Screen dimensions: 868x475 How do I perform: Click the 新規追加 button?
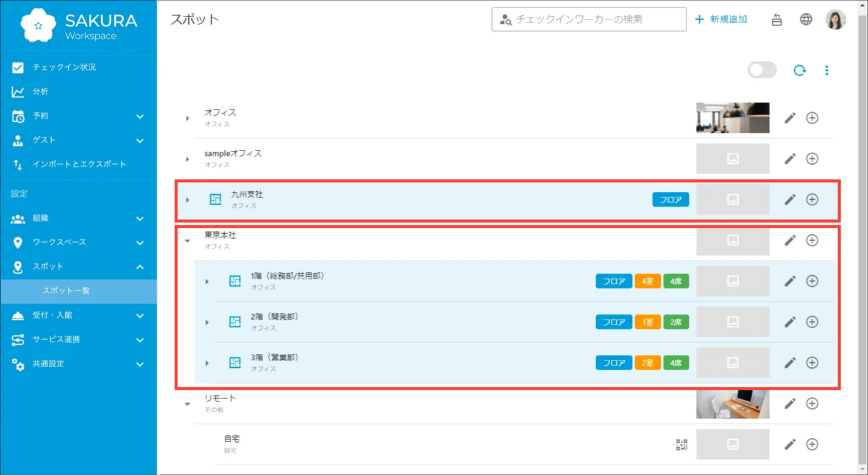[721, 19]
